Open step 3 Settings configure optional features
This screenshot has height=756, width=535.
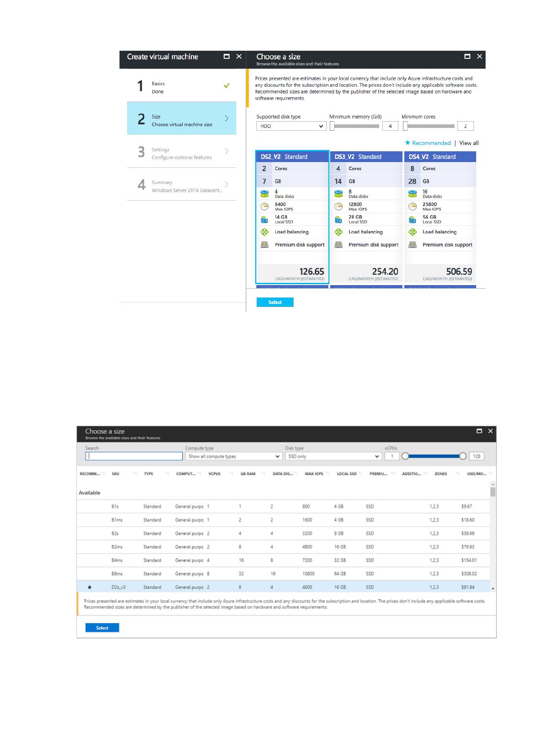tap(181, 153)
